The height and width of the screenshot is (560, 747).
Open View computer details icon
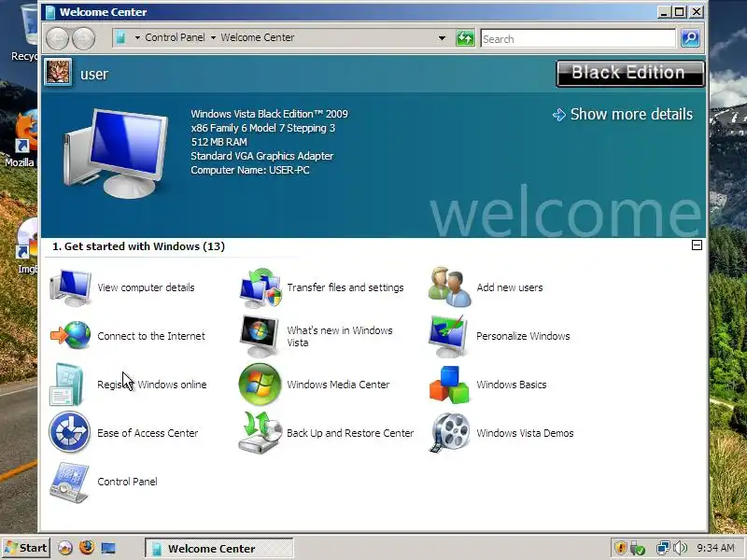point(70,287)
